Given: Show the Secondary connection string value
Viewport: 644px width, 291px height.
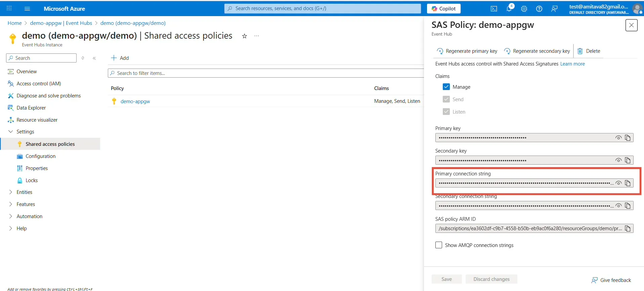Looking at the screenshot, I should click(618, 206).
